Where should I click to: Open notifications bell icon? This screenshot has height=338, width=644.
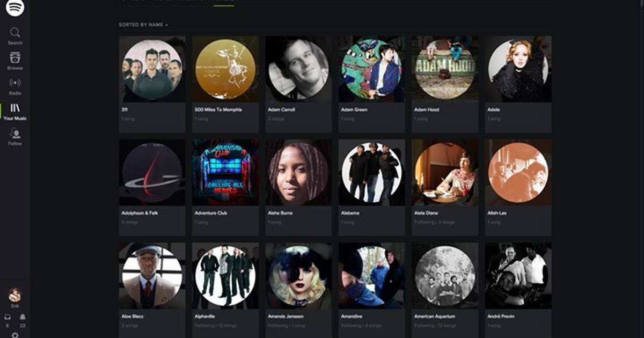coord(23,317)
